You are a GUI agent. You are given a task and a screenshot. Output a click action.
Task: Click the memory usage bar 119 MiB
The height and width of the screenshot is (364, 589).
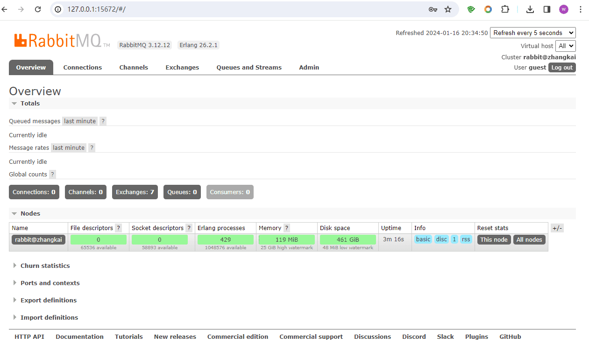pyautogui.click(x=287, y=239)
